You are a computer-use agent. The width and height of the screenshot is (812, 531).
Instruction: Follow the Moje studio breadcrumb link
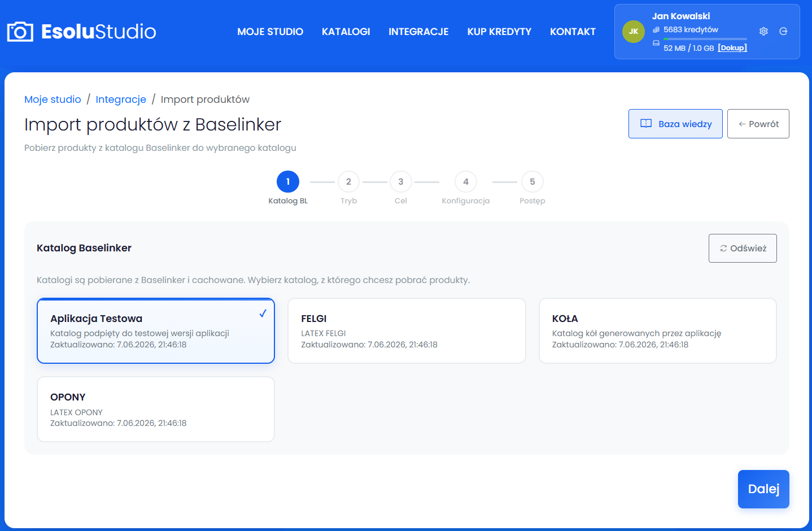point(53,99)
